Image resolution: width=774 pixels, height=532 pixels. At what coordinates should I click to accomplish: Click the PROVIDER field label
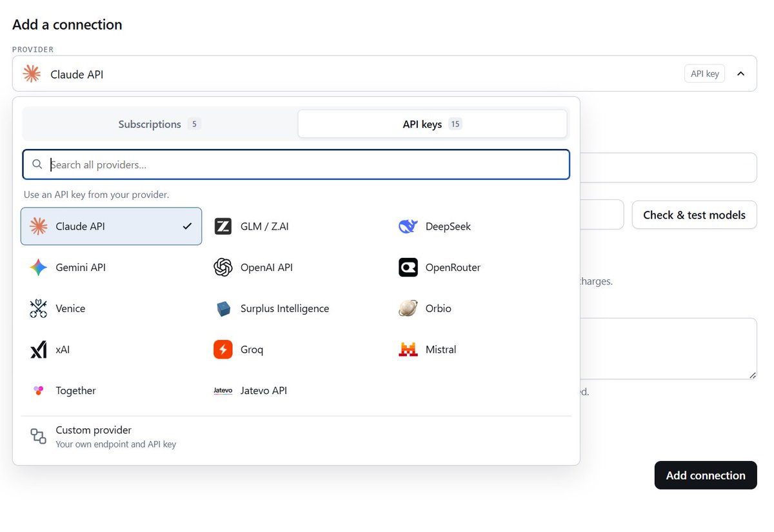coord(33,50)
